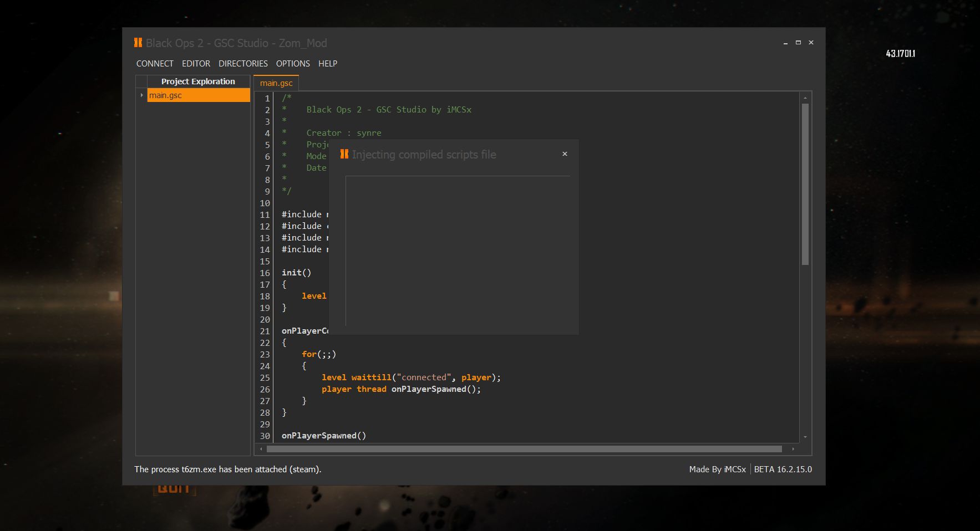
Task: Click the horizontal scroll right arrow
Action: coord(793,449)
